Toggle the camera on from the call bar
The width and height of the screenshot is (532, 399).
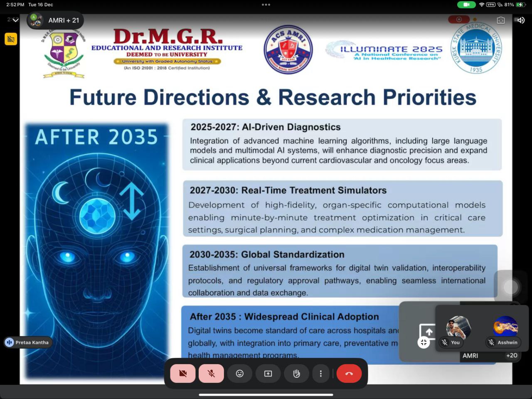click(183, 374)
